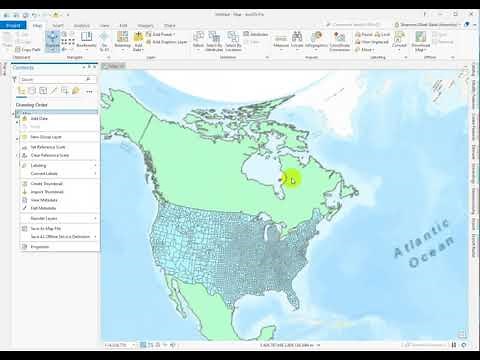The width and height of the screenshot is (480, 360).
Task: Switch to the Share ribbon tab
Action: pos(169,26)
